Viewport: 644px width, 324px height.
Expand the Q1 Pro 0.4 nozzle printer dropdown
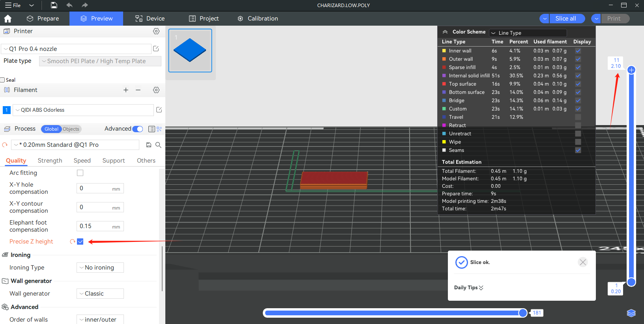tap(77, 49)
